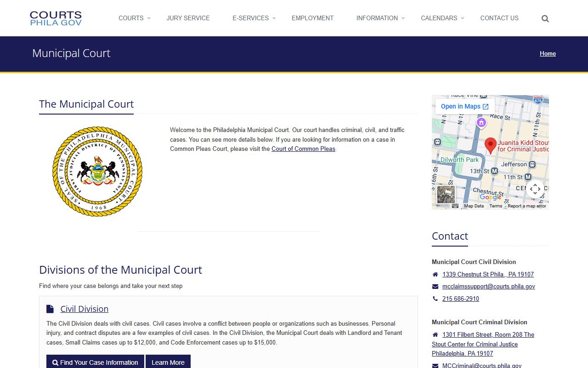Expand the Calendars dropdown arrow

click(463, 18)
